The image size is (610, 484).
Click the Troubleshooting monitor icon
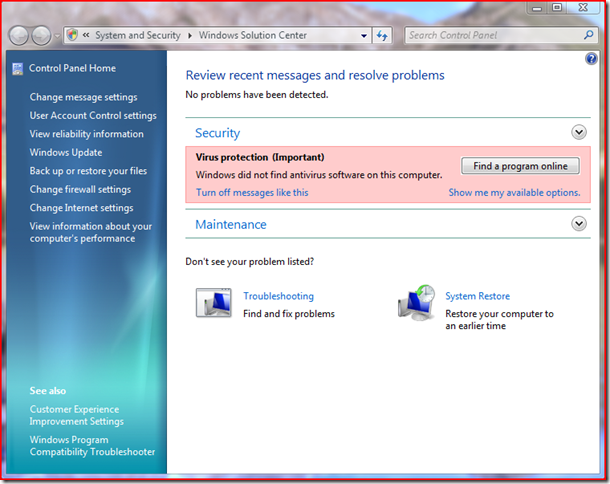(214, 303)
